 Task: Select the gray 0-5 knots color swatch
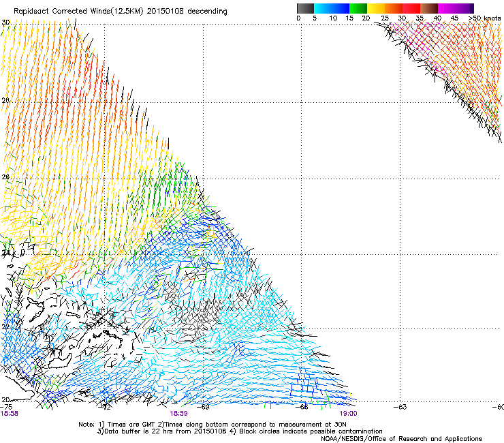(306, 8)
